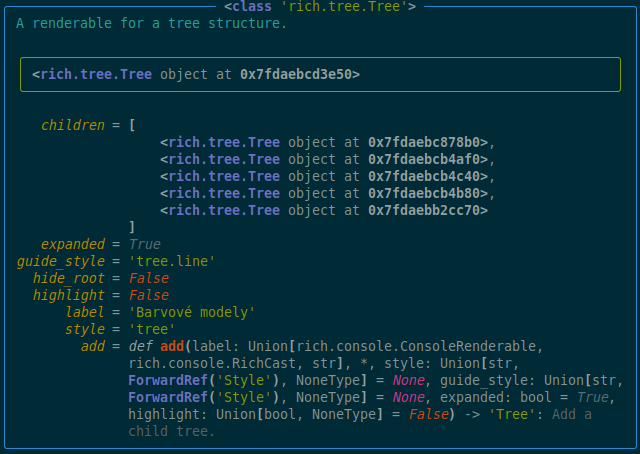Viewport: 640px width, 454px height.
Task: Click the 'A renderable for a tree structure.' docstring
Action: (151, 23)
